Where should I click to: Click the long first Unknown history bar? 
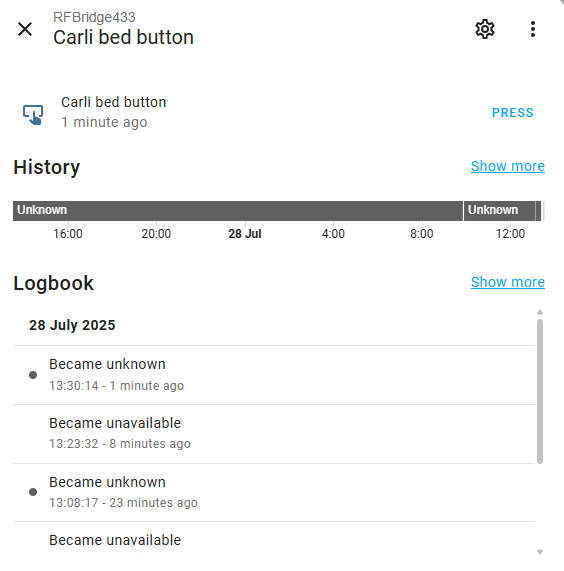238,210
